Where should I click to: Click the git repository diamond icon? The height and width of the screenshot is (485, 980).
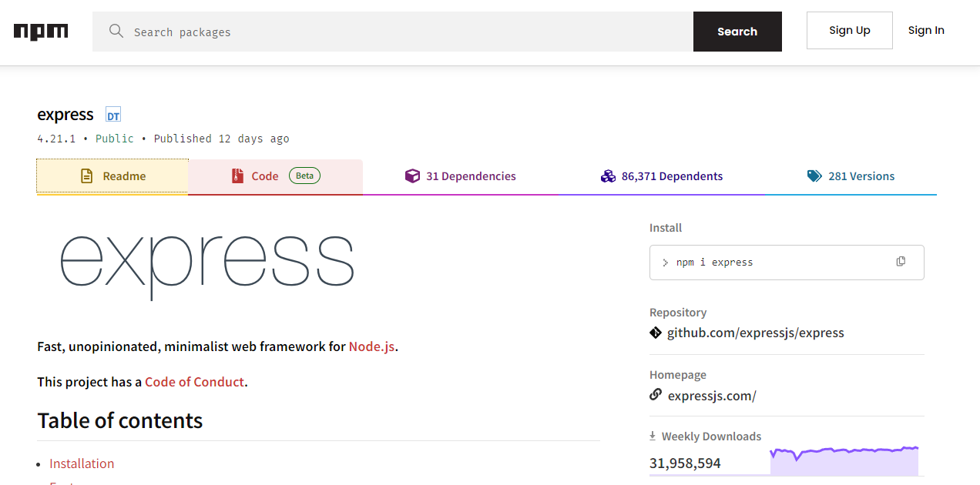656,333
